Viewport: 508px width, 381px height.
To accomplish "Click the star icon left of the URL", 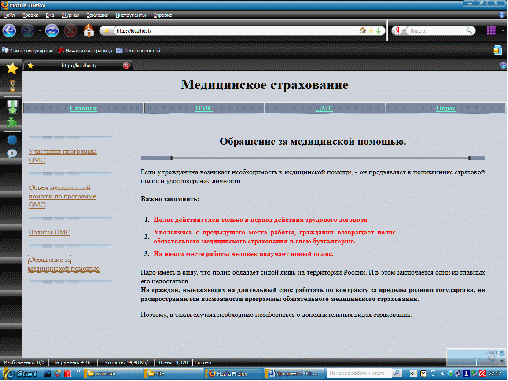I will tap(107, 31).
